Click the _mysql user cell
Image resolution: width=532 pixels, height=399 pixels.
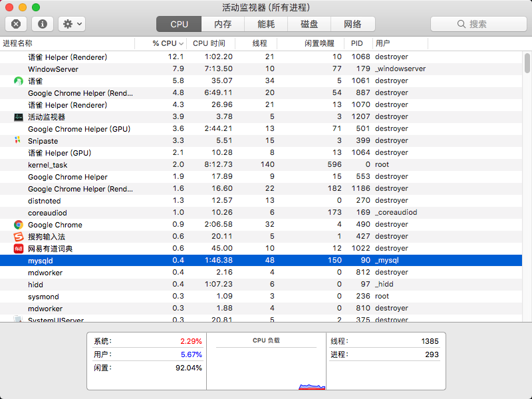[387, 261]
